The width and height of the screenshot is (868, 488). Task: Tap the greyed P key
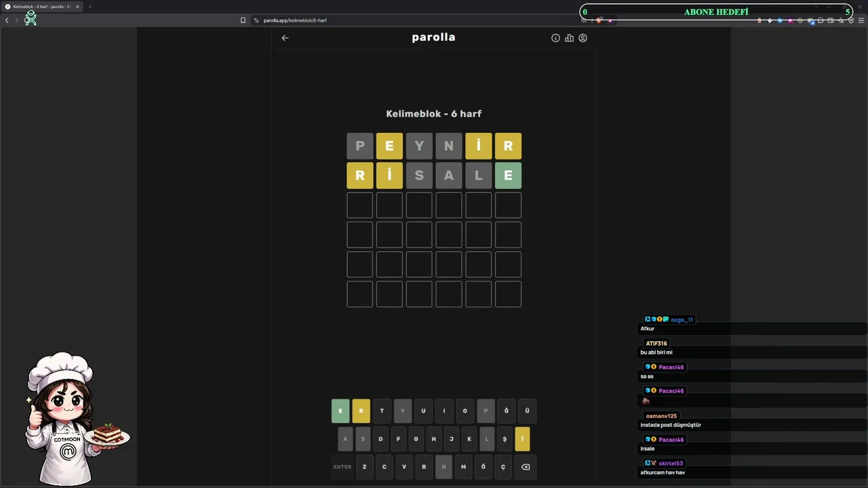tap(486, 411)
